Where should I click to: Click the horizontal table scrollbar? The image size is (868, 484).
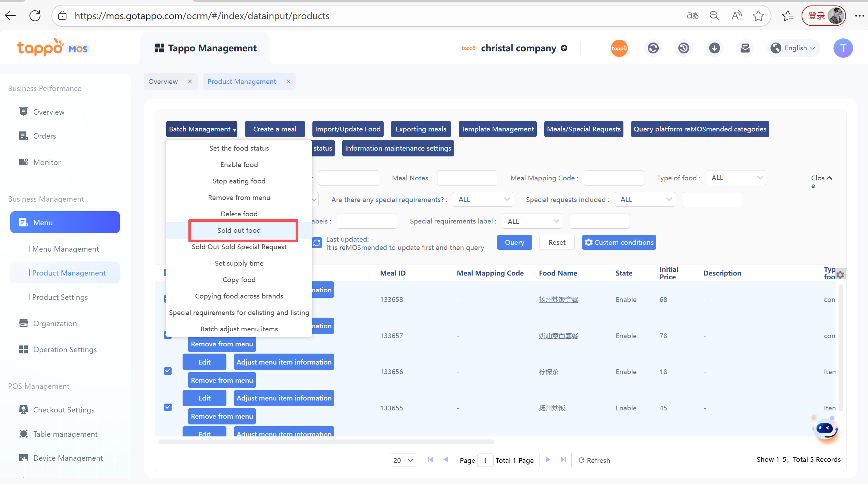tap(325, 442)
